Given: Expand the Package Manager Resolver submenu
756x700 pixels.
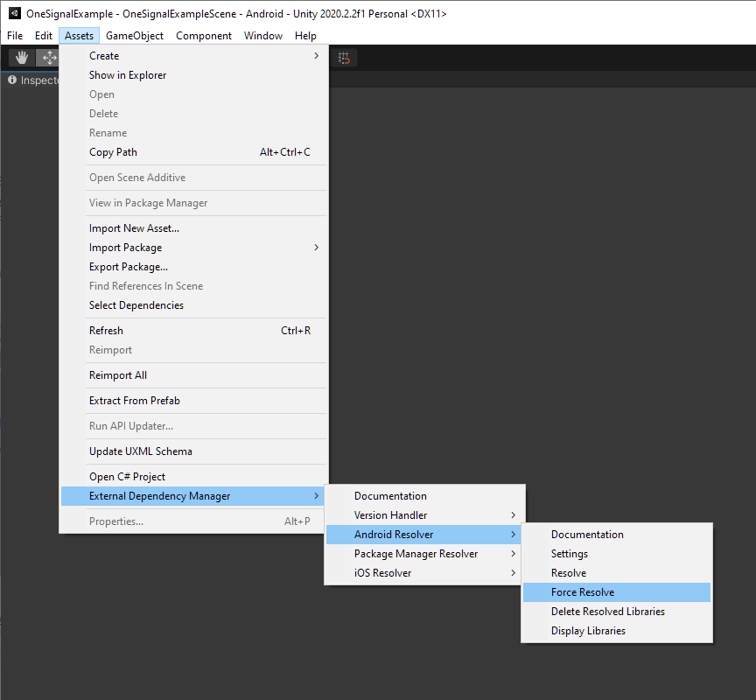Looking at the screenshot, I should [424, 554].
